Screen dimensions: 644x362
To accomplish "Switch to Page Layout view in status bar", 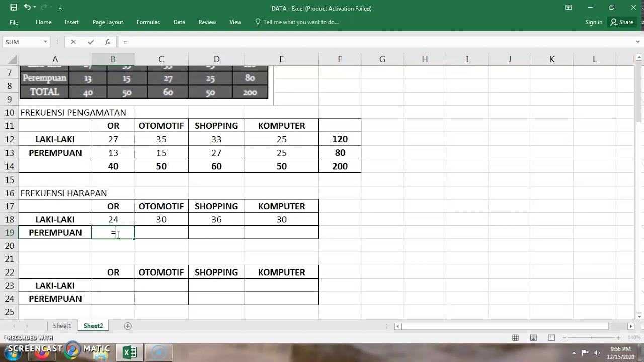I will pos(533,338).
